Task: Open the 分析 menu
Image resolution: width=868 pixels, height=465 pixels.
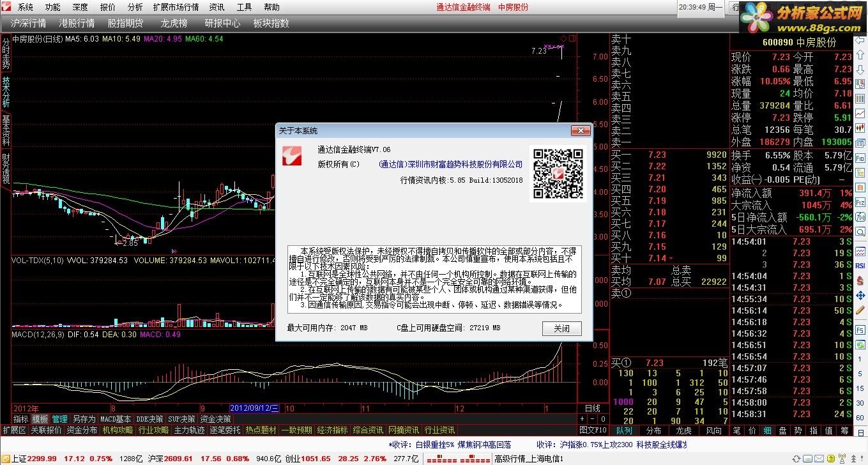Action: pyautogui.click(x=135, y=7)
